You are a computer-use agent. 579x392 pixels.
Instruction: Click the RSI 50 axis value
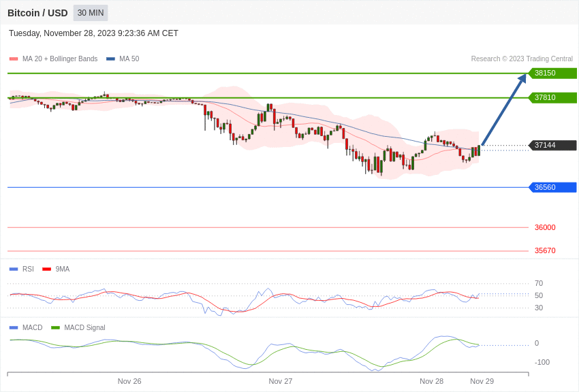(x=539, y=296)
